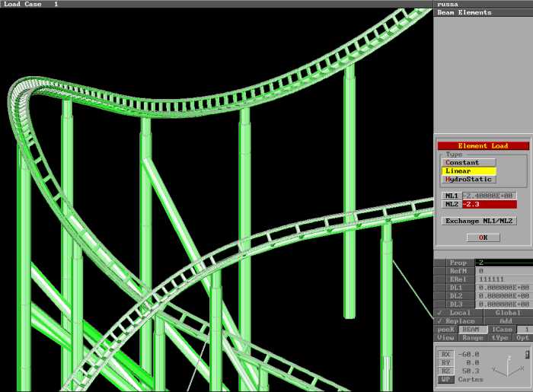
Task: Focus the ML2 input field
Action: [x=499, y=205]
